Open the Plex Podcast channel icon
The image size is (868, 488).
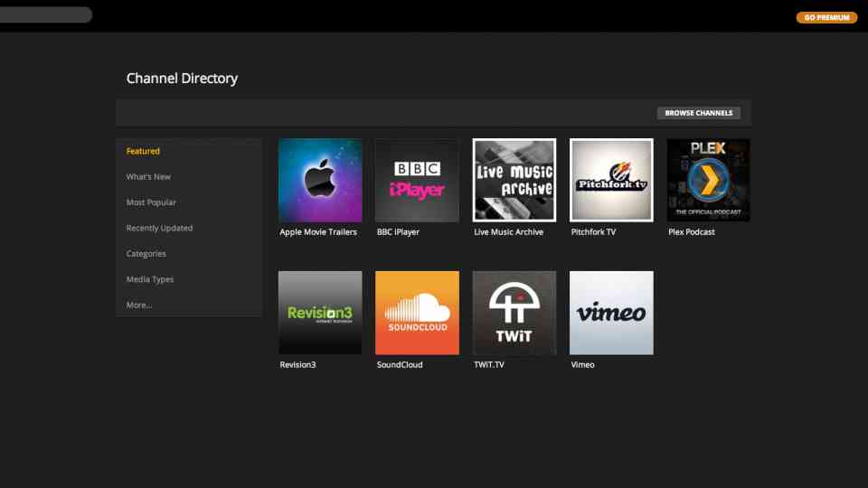pyautogui.click(x=709, y=180)
